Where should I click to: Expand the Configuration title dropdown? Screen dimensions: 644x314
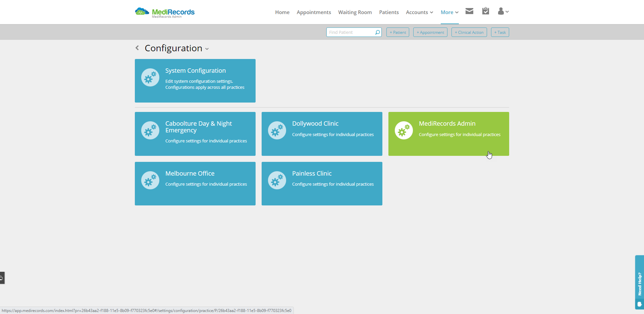(x=207, y=49)
